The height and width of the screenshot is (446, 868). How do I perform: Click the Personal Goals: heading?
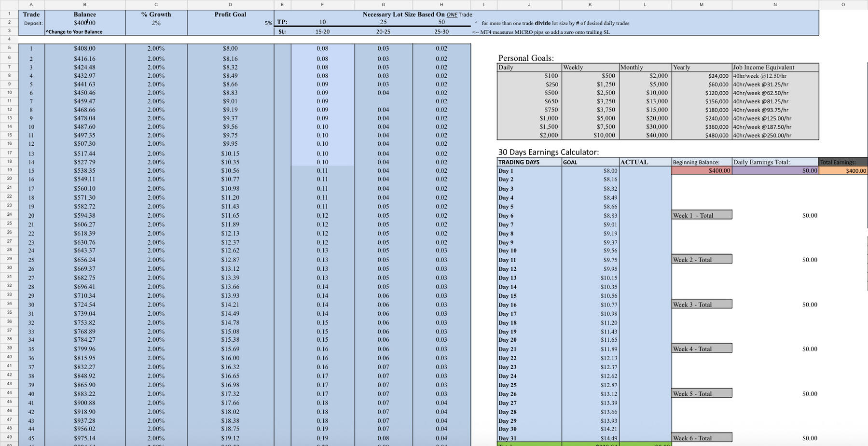(526, 58)
